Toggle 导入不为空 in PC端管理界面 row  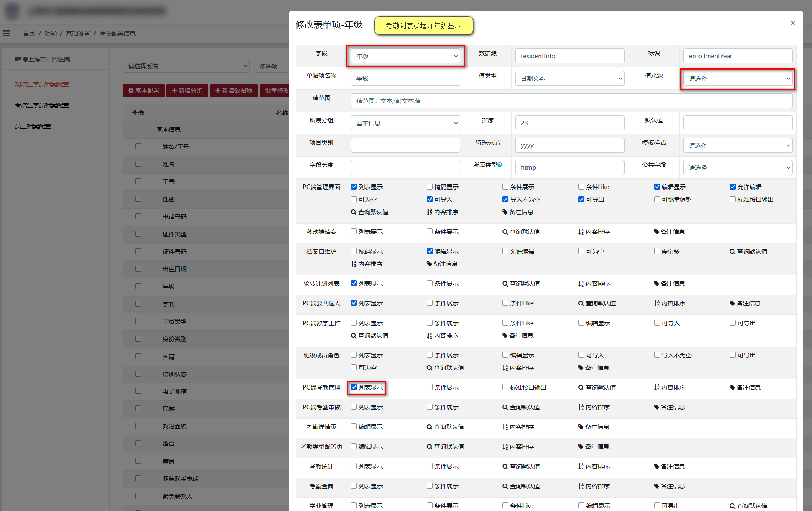pyautogui.click(x=505, y=199)
